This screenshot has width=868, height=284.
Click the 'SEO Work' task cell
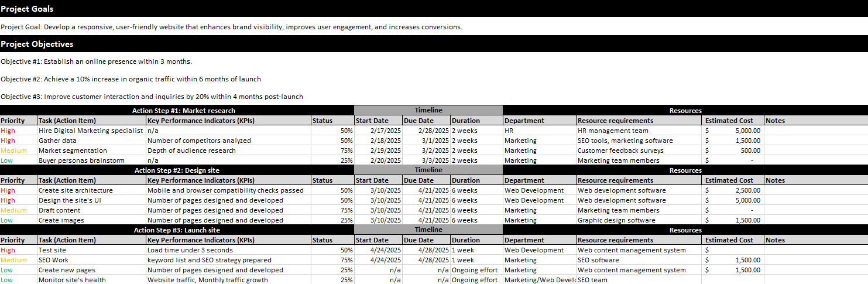91,260
